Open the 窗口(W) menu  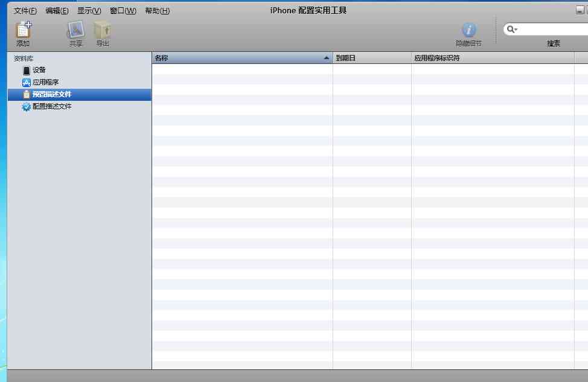point(123,11)
